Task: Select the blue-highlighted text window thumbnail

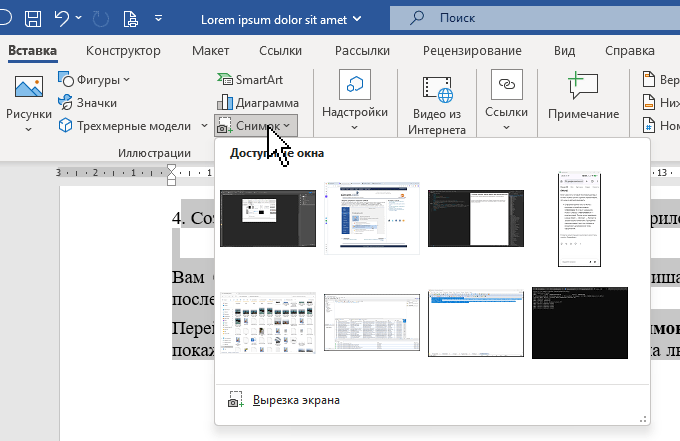Action: point(476,323)
